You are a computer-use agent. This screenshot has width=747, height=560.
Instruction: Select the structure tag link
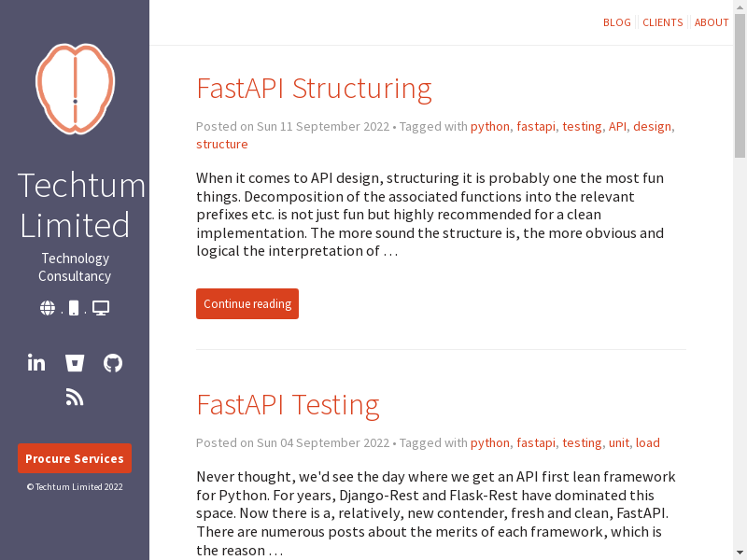pyautogui.click(x=222, y=145)
